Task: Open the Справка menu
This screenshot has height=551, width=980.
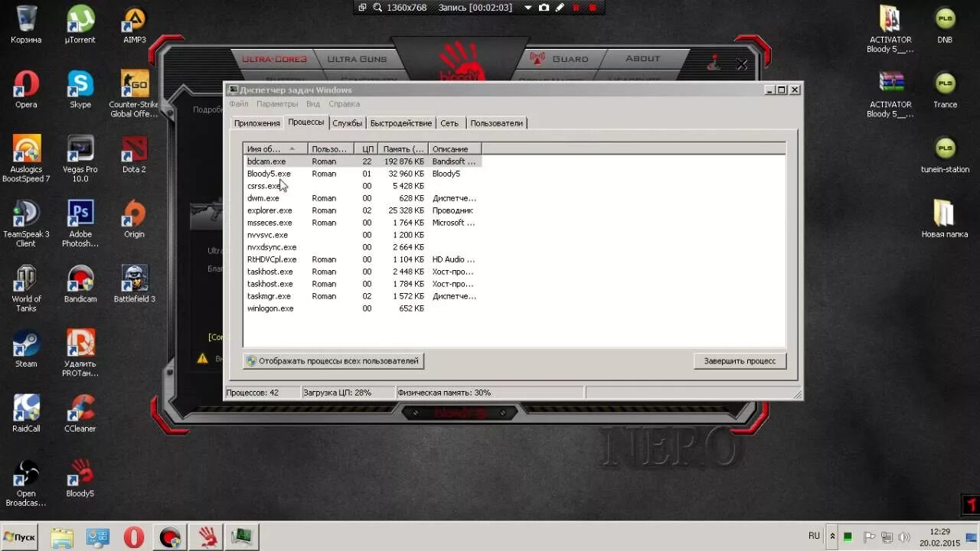Action: (x=344, y=104)
